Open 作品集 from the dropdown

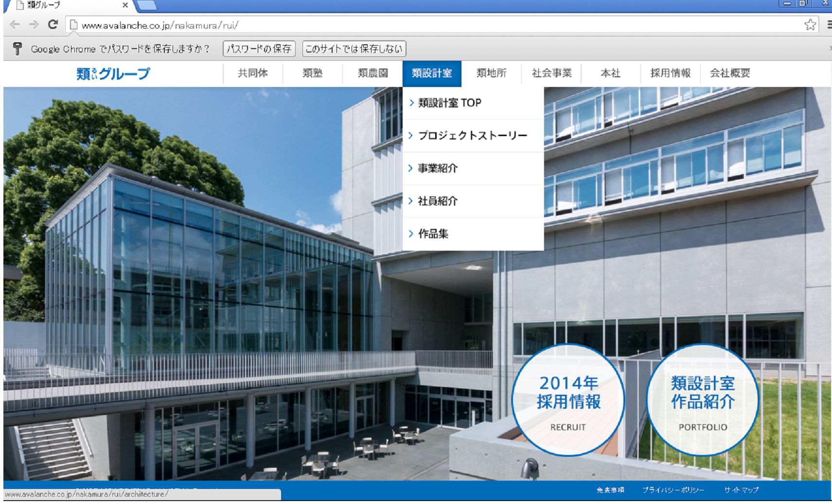(433, 234)
